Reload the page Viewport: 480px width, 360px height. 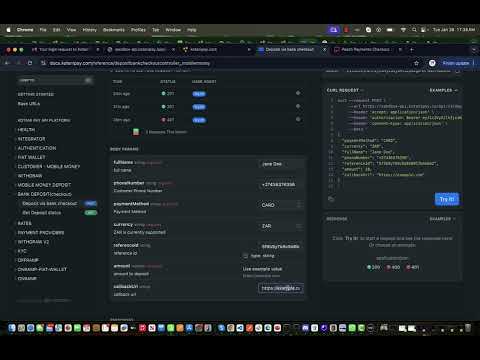click(x=30, y=63)
